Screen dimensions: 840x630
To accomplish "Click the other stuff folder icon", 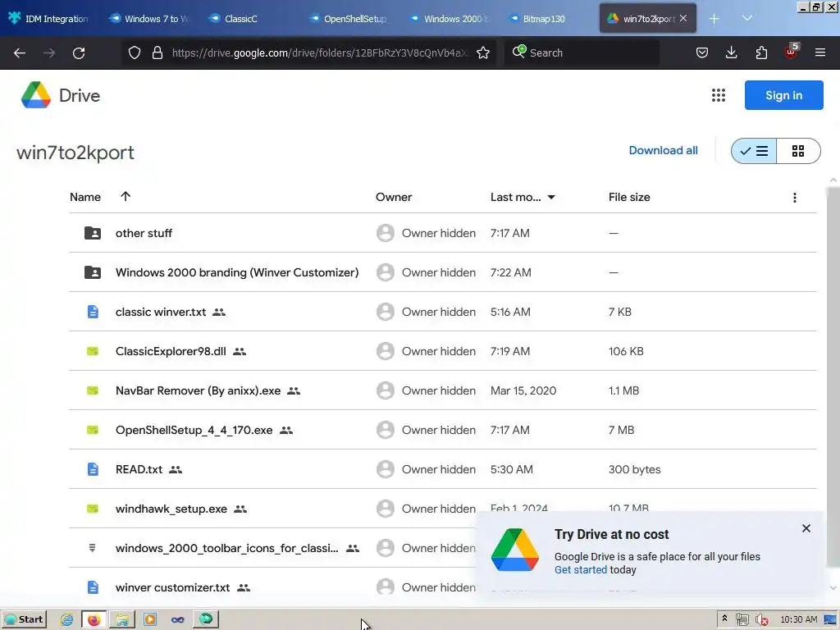I will tap(93, 233).
